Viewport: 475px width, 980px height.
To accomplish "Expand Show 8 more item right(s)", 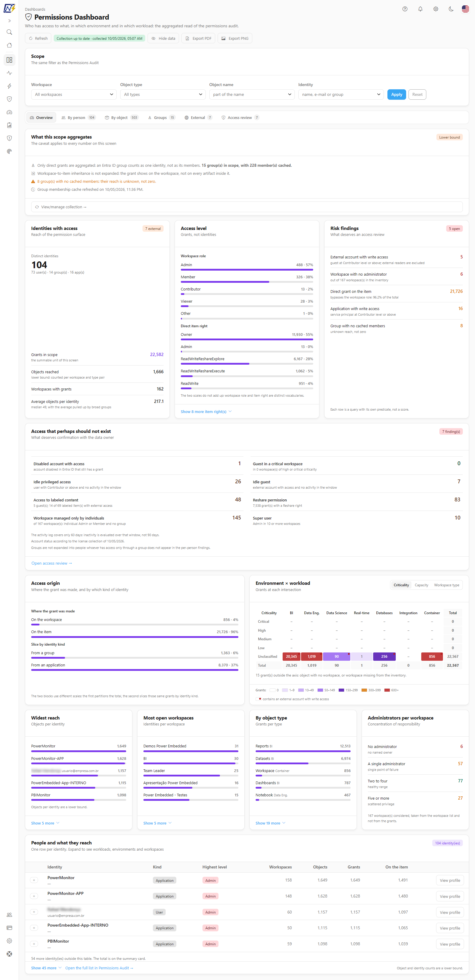I will [x=206, y=412].
